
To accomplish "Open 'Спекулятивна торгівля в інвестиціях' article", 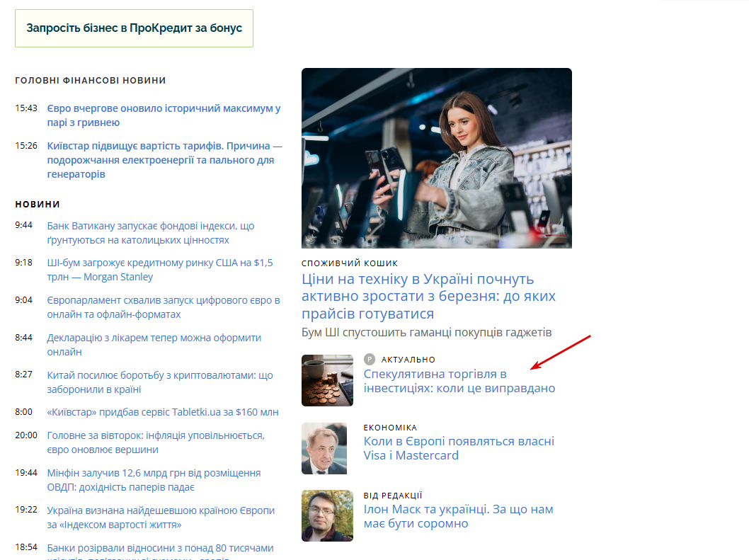I will (459, 381).
